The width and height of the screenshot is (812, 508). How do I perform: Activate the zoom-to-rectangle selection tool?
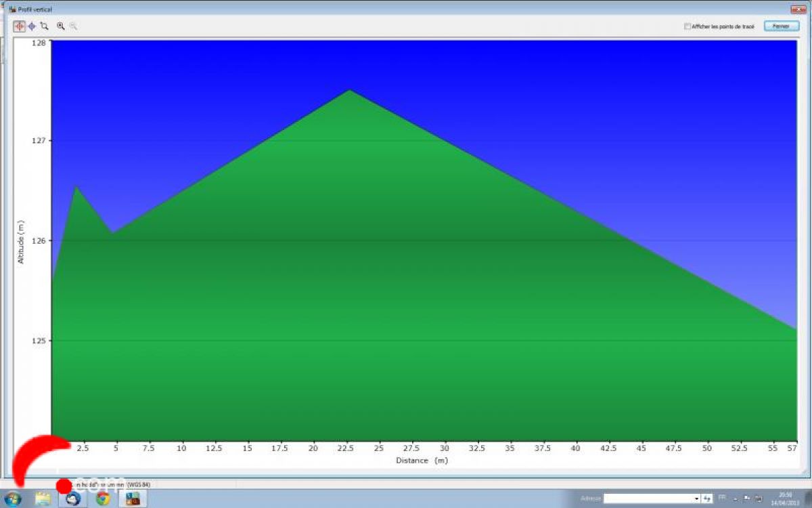click(44, 26)
